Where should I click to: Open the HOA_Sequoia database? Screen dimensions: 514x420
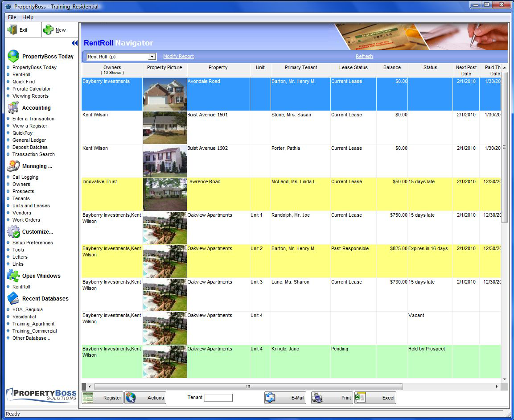click(28, 309)
